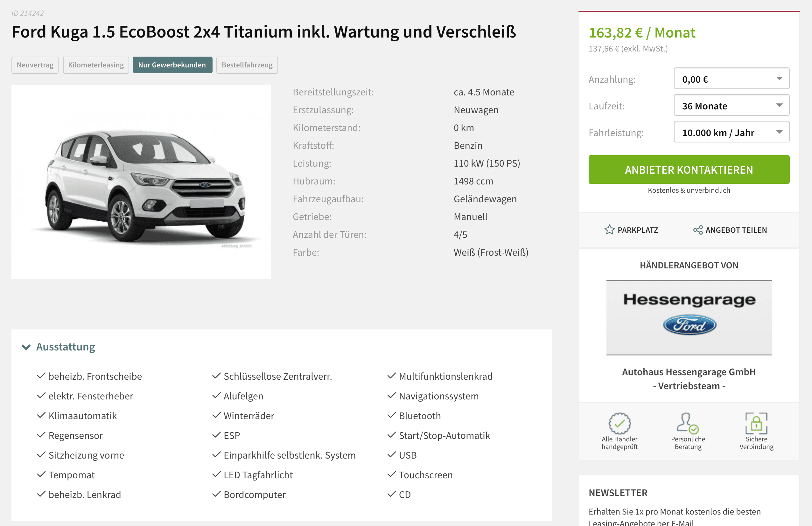Screen dimensions: 812x526
Task: Open the Ford Kuga car image
Action: 141,182
